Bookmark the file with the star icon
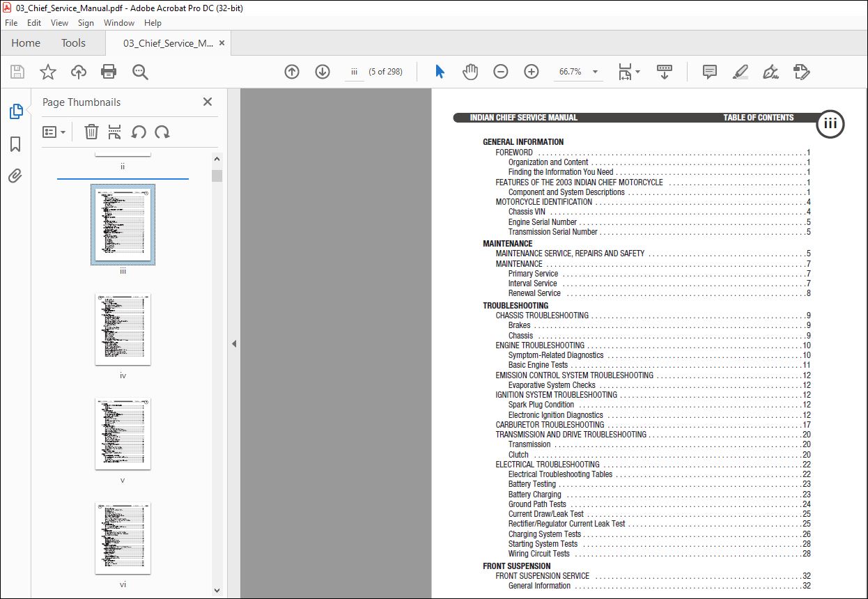 click(48, 72)
